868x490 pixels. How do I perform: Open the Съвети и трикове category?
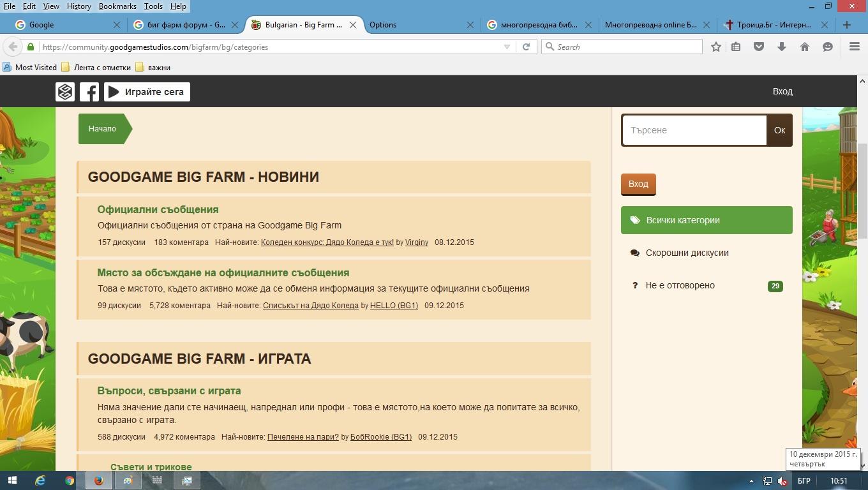point(151,467)
